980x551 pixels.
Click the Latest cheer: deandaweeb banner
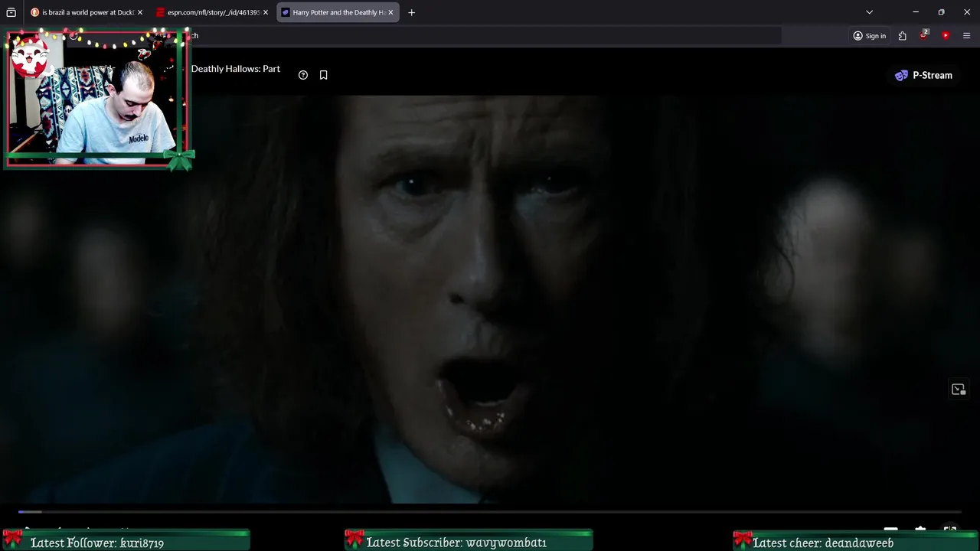[856, 541]
